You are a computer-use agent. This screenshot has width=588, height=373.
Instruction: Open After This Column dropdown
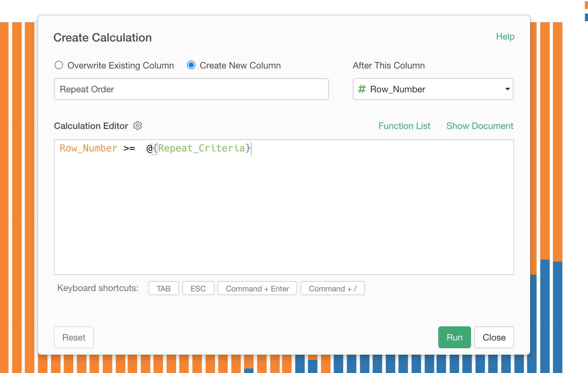click(x=433, y=89)
